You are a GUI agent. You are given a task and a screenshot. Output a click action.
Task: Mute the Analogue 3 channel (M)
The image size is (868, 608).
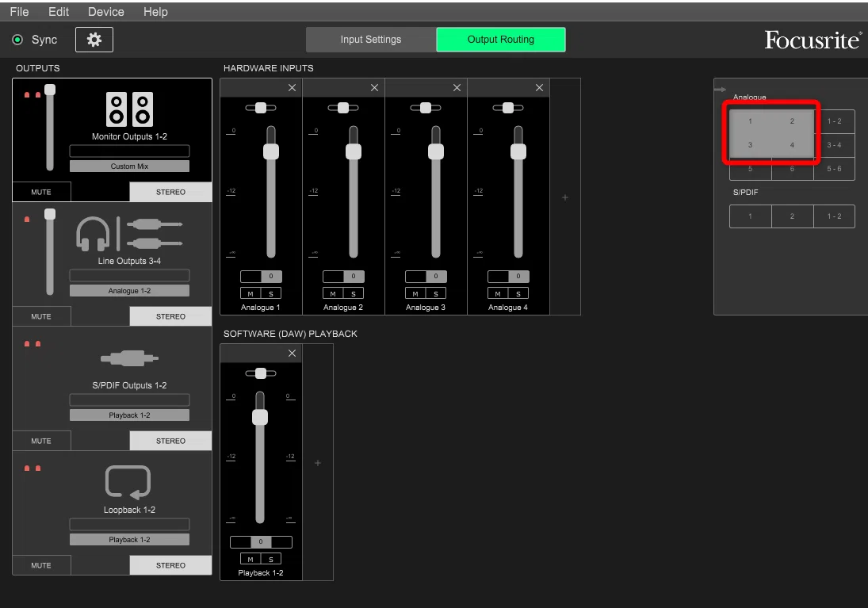point(415,293)
